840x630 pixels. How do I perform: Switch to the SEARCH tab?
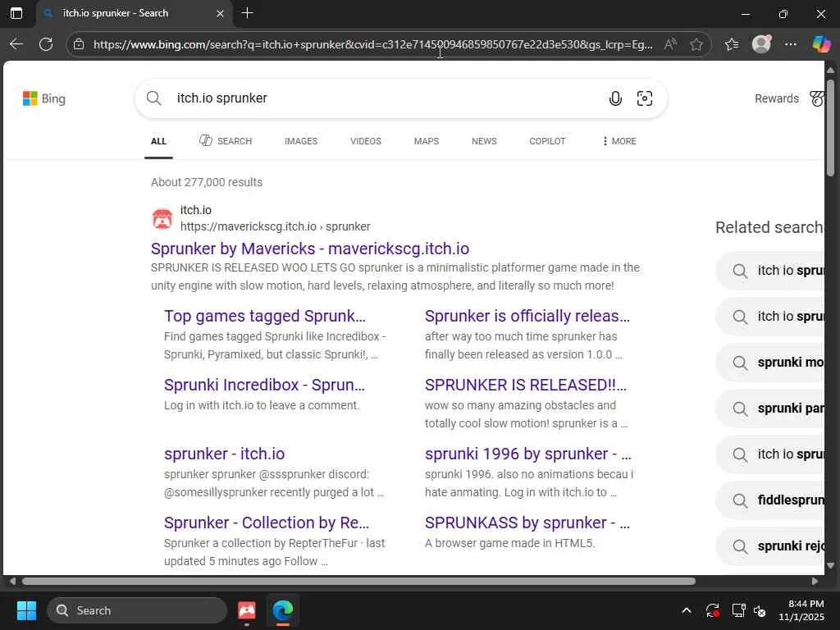tap(226, 141)
